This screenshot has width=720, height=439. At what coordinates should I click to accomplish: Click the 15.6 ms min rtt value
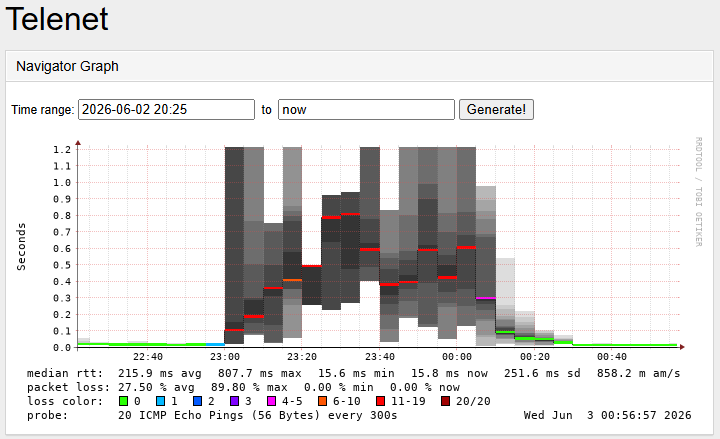click(x=360, y=373)
